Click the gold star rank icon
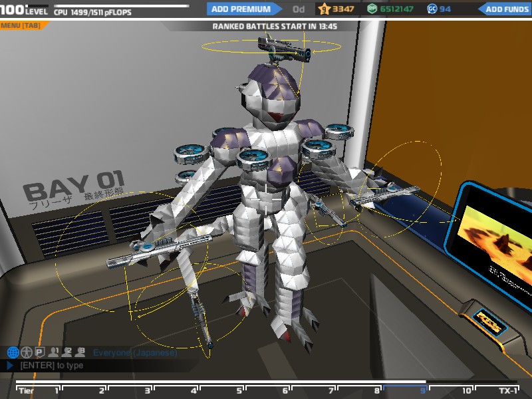Image resolution: width=532 pixels, height=399 pixels. tap(324, 9)
